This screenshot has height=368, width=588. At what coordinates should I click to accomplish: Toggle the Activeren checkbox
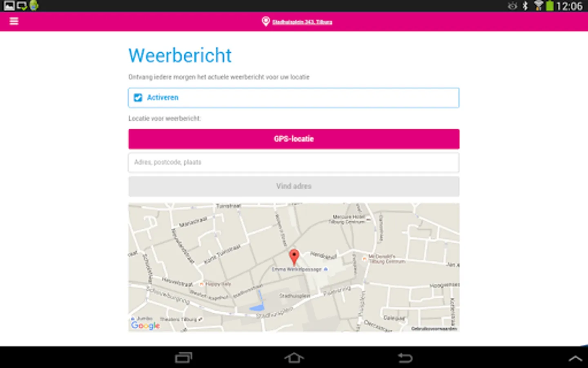pos(138,97)
